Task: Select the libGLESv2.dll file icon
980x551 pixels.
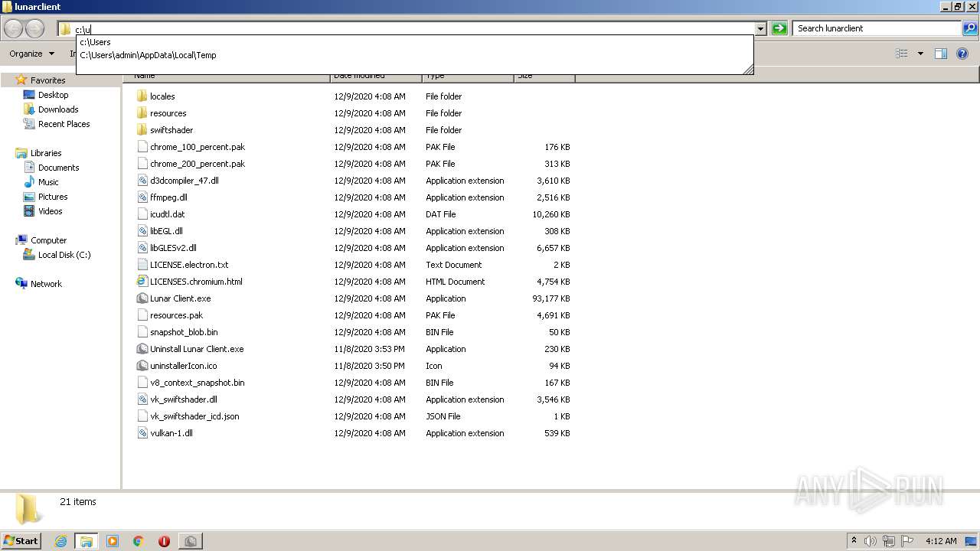Action: (142, 248)
